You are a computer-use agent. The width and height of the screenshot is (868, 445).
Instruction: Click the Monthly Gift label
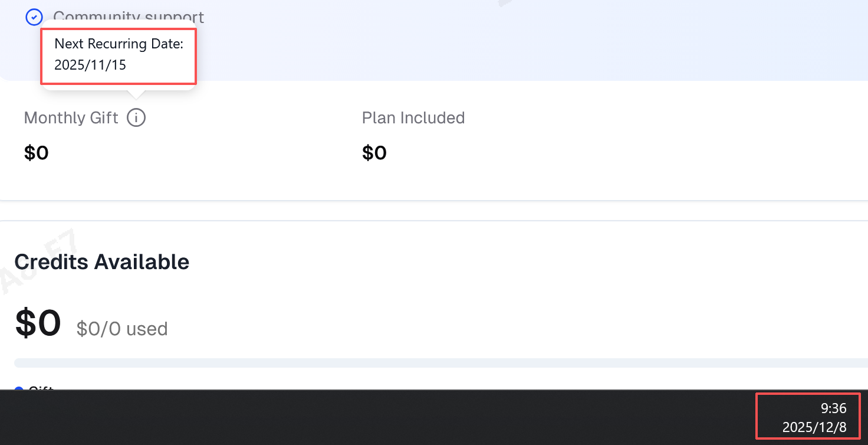coord(71,118)
